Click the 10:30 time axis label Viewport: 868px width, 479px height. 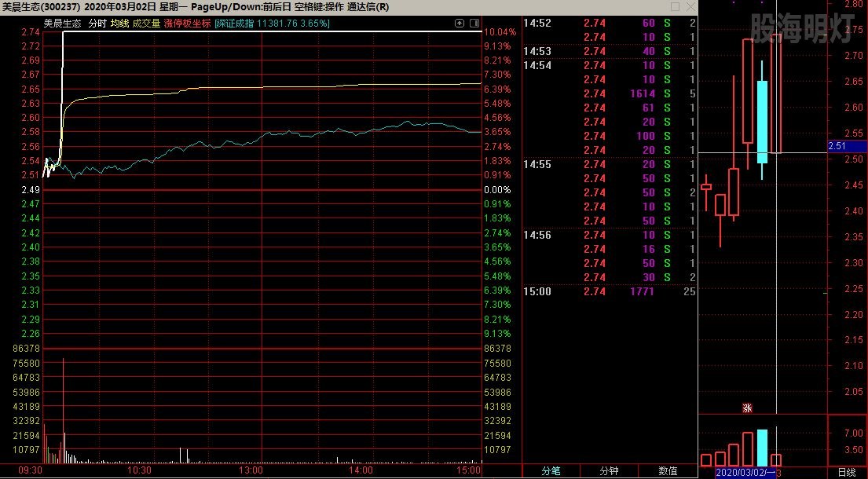(139, 470)
